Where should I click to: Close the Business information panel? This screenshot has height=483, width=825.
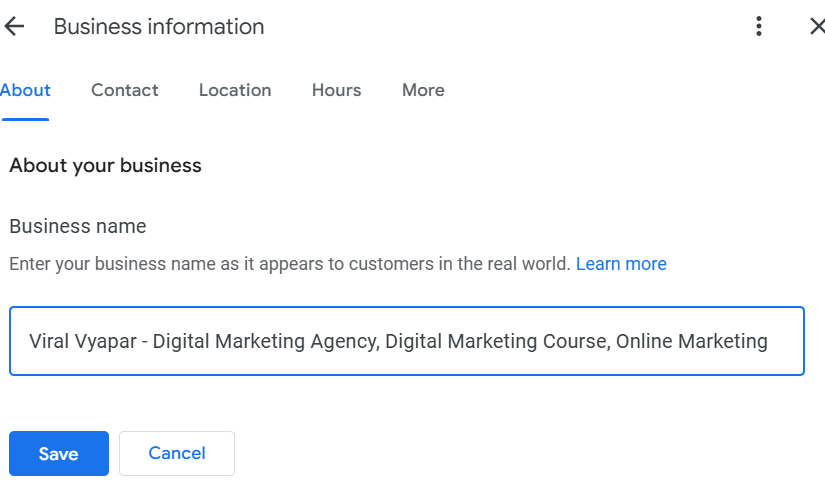[817, 26]
